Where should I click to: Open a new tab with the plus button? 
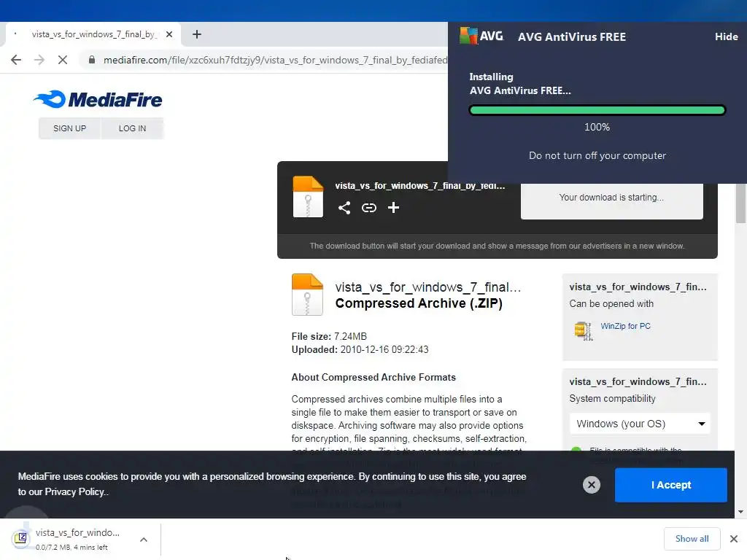197,34
